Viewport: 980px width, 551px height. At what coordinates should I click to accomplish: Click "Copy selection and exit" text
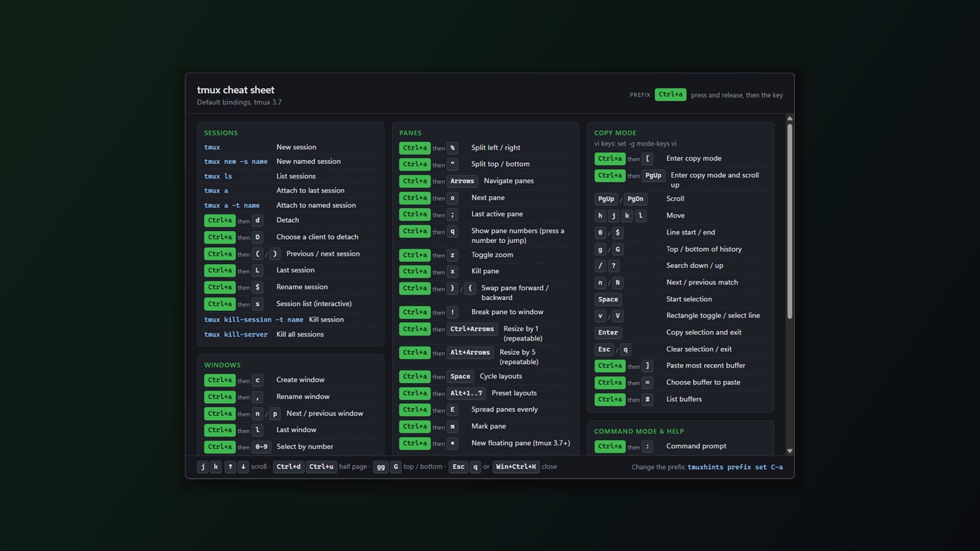[x=703, y=333]
